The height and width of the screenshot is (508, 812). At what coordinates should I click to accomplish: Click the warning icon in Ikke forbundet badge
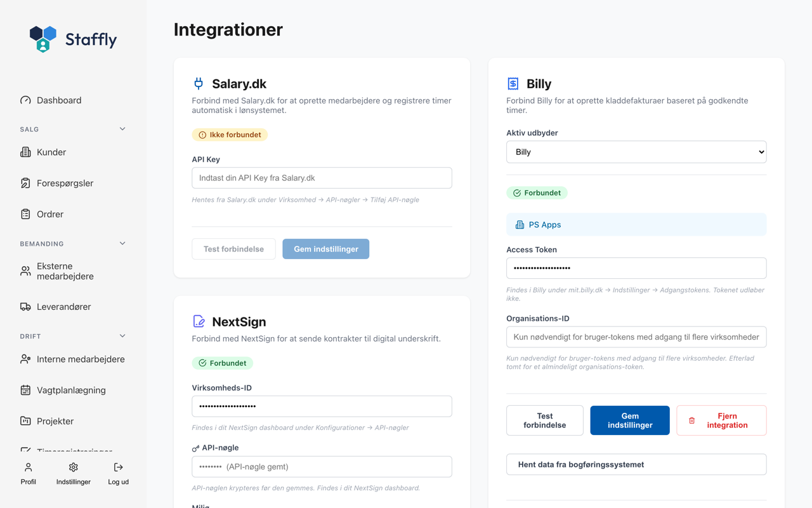click(x=202, y=135)
